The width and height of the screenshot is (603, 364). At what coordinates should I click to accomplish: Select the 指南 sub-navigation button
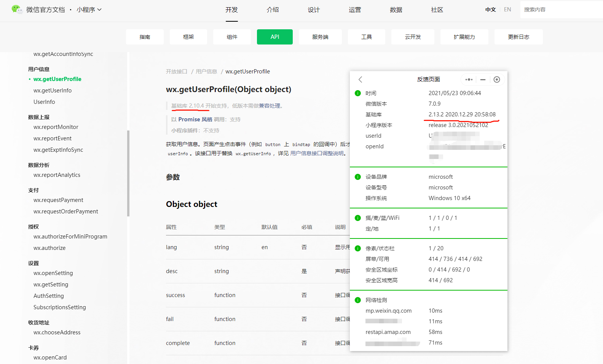[145, 37]
